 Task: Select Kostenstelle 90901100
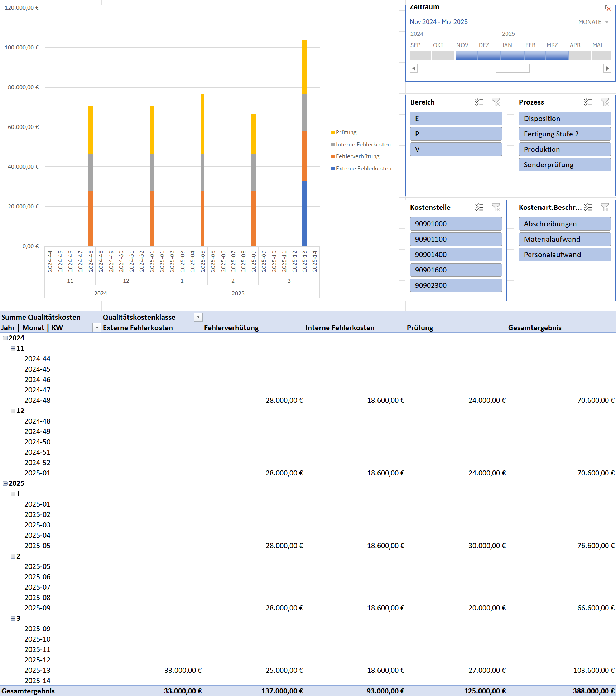point(456,239)
